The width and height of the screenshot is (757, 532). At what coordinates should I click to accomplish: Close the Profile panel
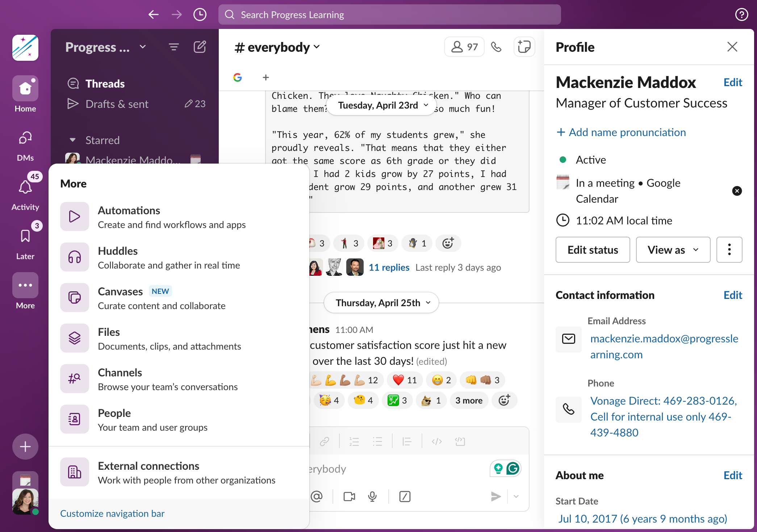(732, 47)
